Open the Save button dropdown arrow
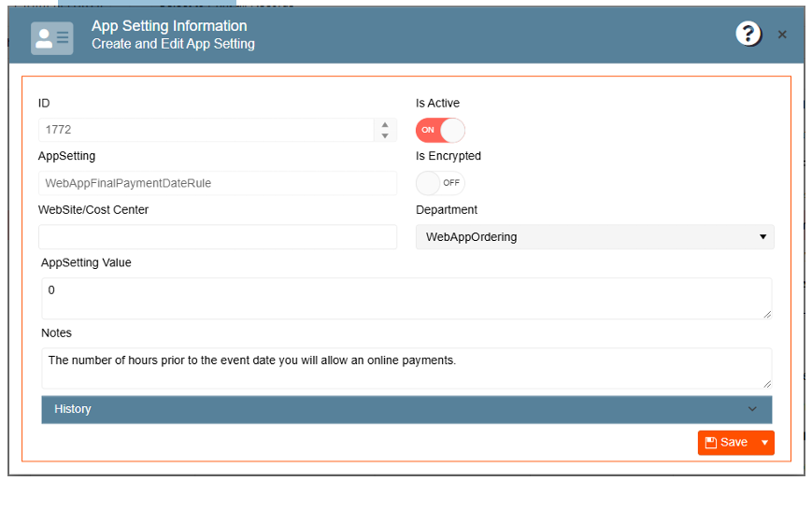This screenshot has width=812, height=509. click(765, 443)
